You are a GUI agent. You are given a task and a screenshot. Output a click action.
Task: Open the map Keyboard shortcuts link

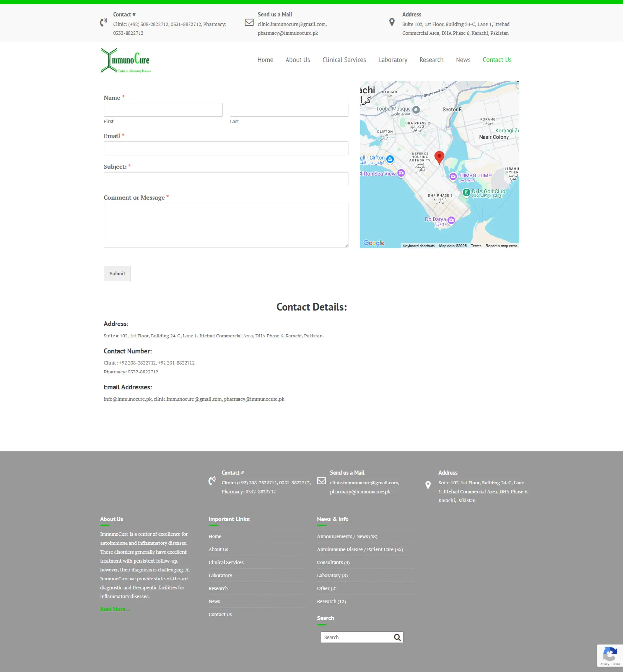pyautogui.click(x=418, y=246)
